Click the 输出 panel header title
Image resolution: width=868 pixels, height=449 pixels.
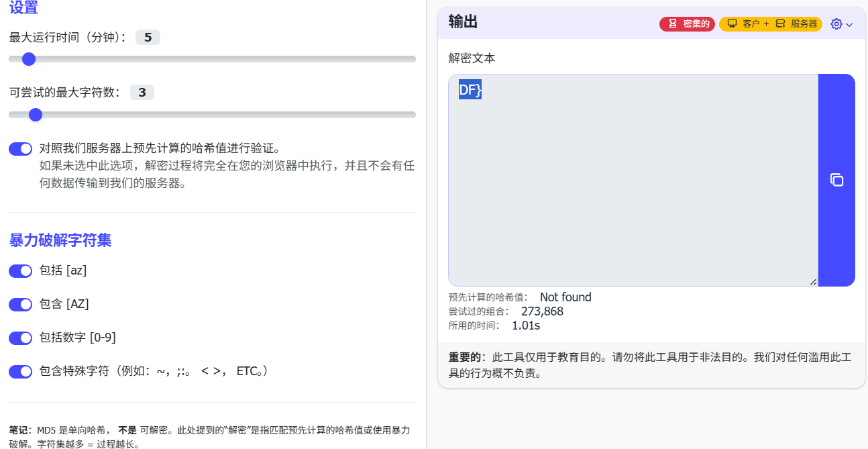[x=463, y=22]
